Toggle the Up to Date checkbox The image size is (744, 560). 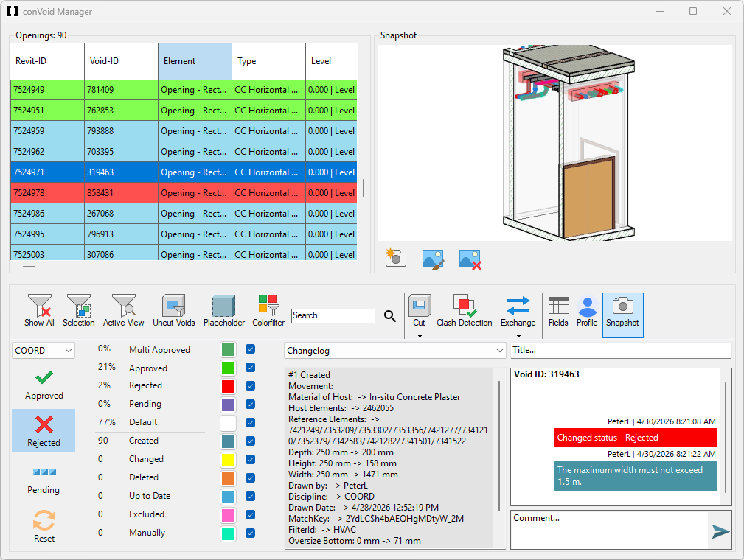click(x=251, y=496)
